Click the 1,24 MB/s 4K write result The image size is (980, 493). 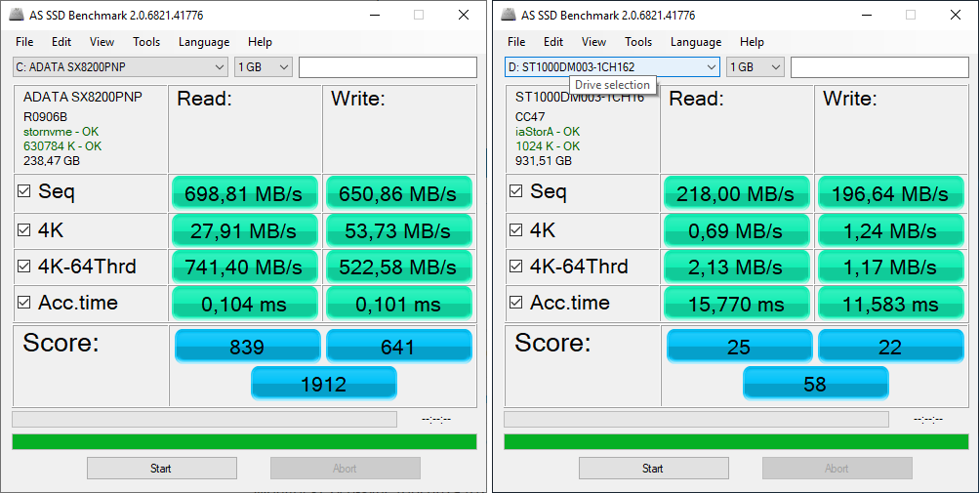pyautogui.click(x=890, y=230)
